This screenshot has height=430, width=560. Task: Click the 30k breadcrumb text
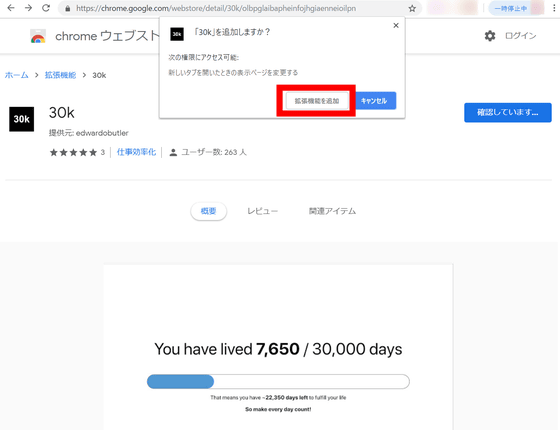[99, 75]
